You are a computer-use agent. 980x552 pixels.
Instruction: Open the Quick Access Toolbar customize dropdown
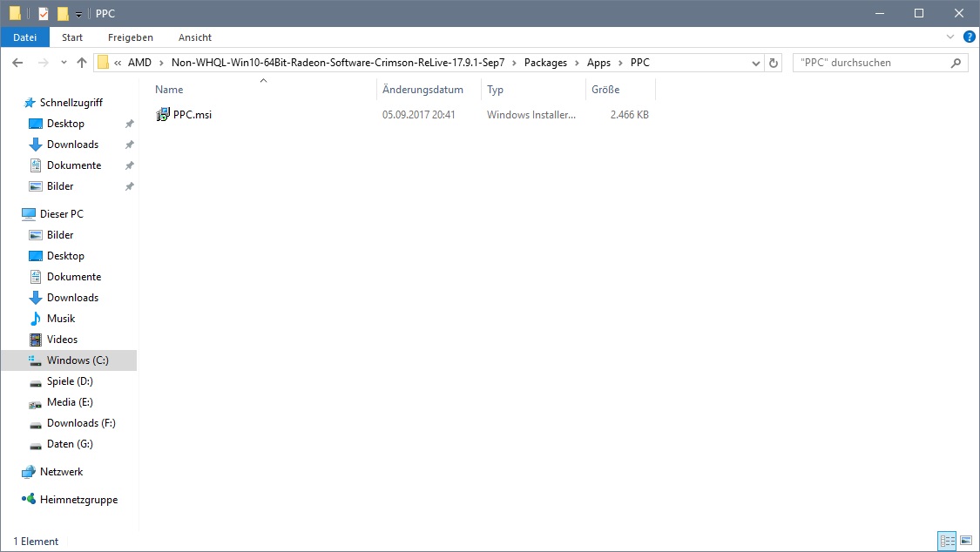[78, 14]
